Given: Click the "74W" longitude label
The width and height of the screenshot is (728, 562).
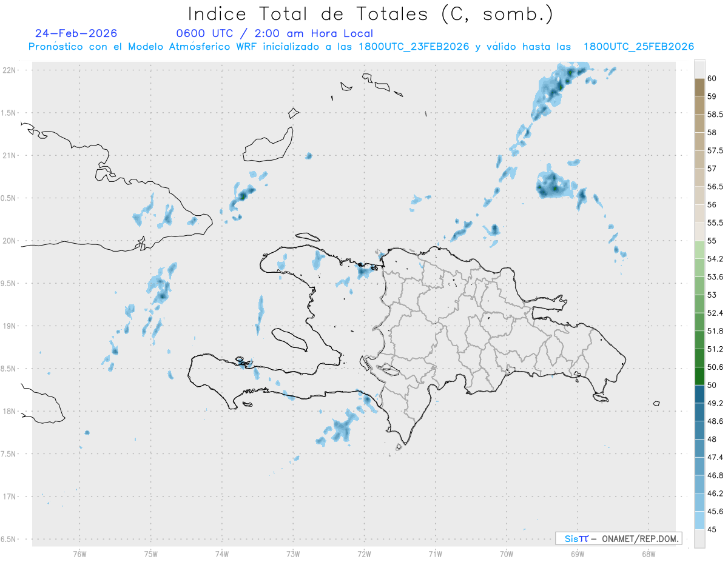Looking at the screenshot, I should 222,554.
